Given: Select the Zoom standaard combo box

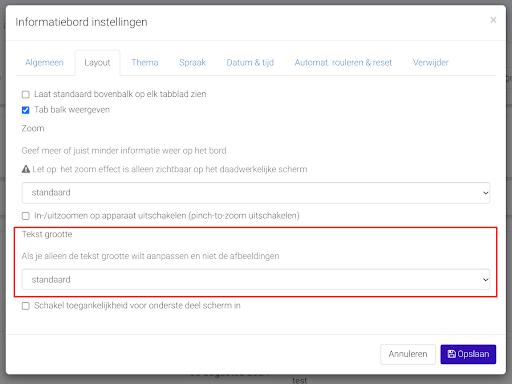Looking at the screenshot, I should (x=256, y=193).
